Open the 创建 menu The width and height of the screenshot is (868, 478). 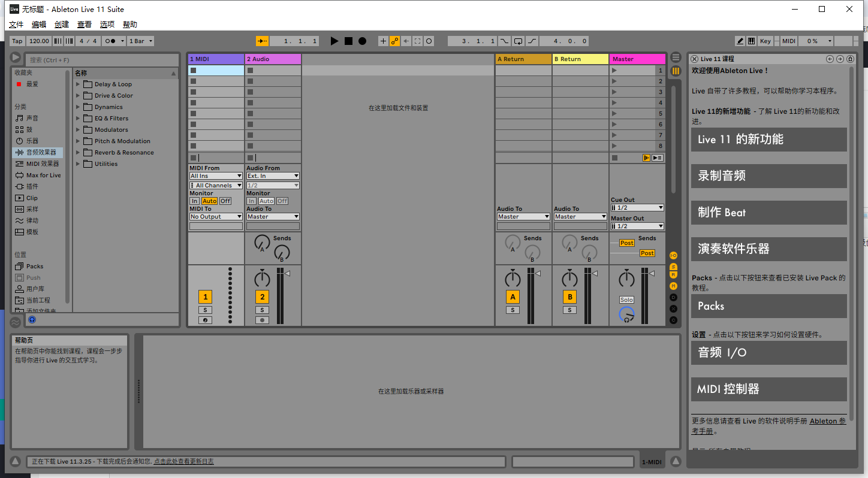pos(62,25)
